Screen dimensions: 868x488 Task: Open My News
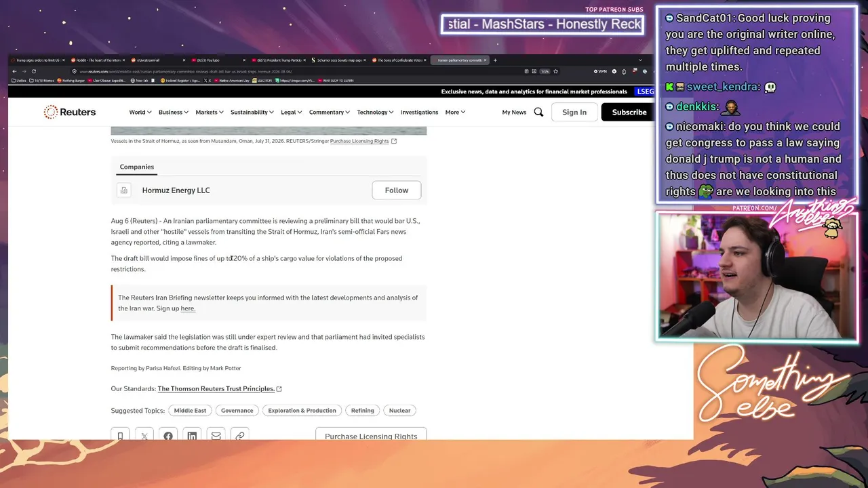click(514, 112)
